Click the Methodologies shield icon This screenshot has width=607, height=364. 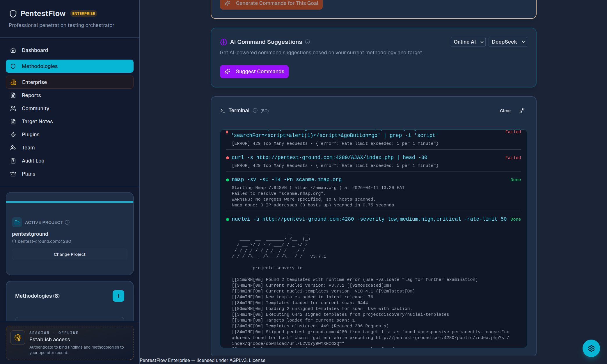13,66
